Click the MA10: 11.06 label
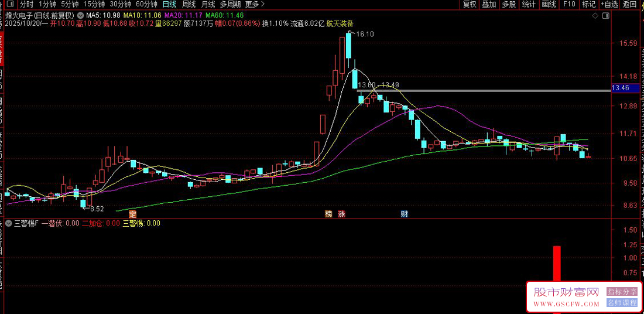Screen dimensions: 644x314 point(142,16)
